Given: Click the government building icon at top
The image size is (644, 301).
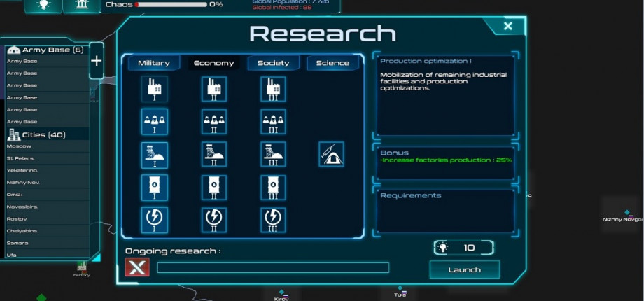Looking at the screenshot, I should [82, 4].
